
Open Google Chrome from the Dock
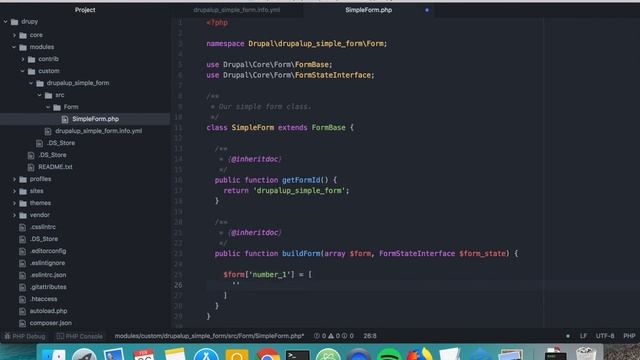click(267, 354)
